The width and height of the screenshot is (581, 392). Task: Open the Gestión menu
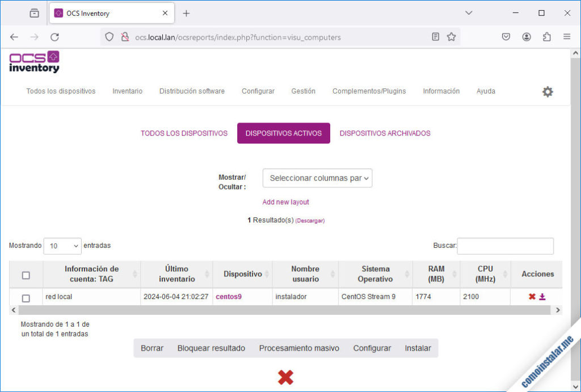(303, 91)
